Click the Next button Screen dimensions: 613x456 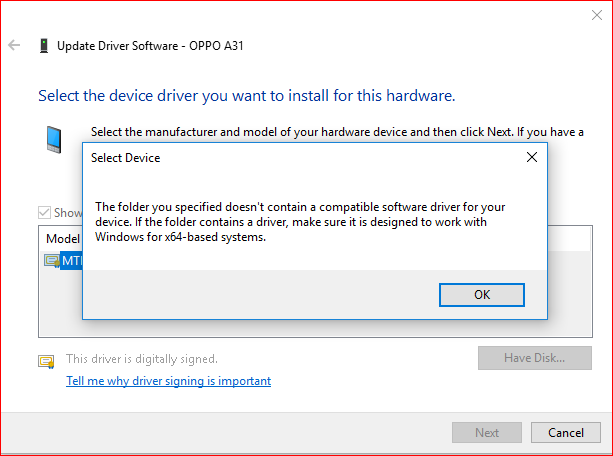pyautogui.click(x=487, y=433)
